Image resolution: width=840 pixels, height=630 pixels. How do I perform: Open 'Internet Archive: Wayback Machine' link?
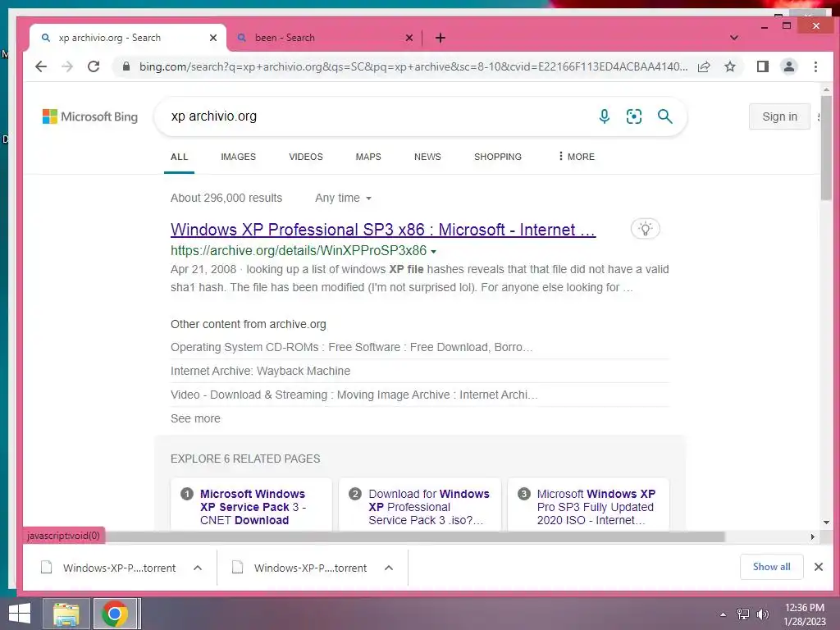click(260, 371)
